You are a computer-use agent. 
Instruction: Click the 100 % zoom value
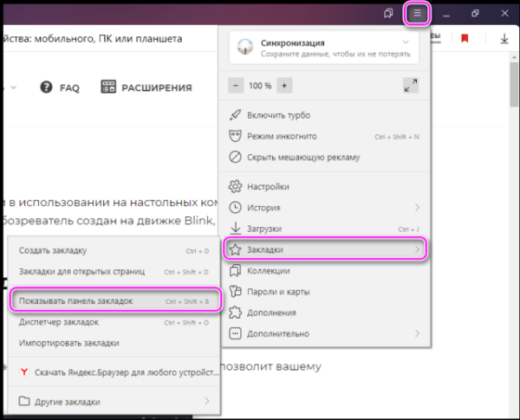pyautogui.click(x=260, y=86)
